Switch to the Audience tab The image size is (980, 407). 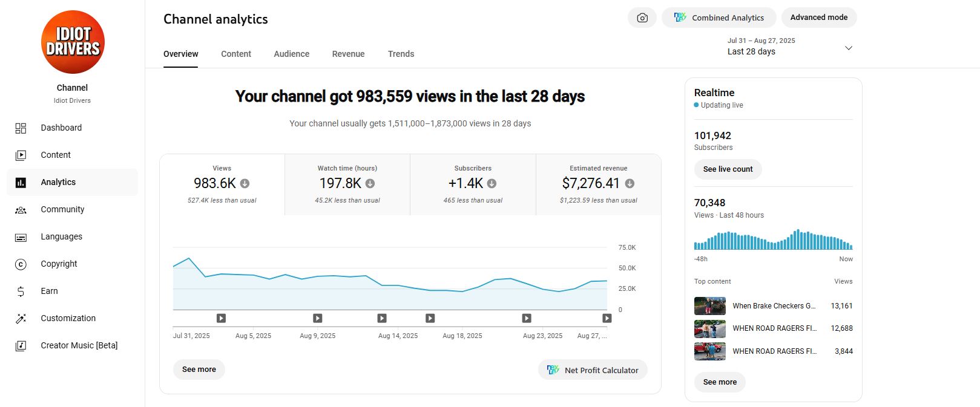click(291, 54)
